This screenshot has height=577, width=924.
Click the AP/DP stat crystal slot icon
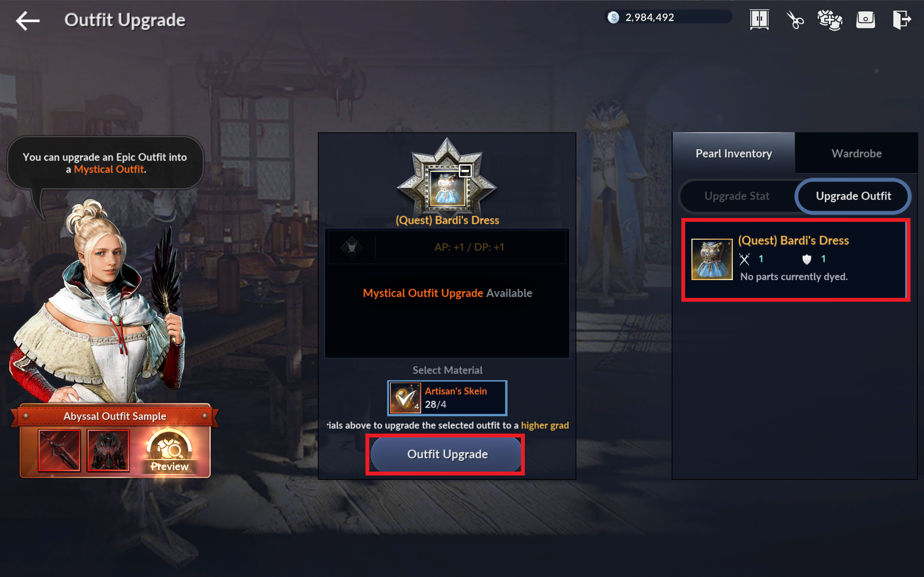[x=351, y=247]
